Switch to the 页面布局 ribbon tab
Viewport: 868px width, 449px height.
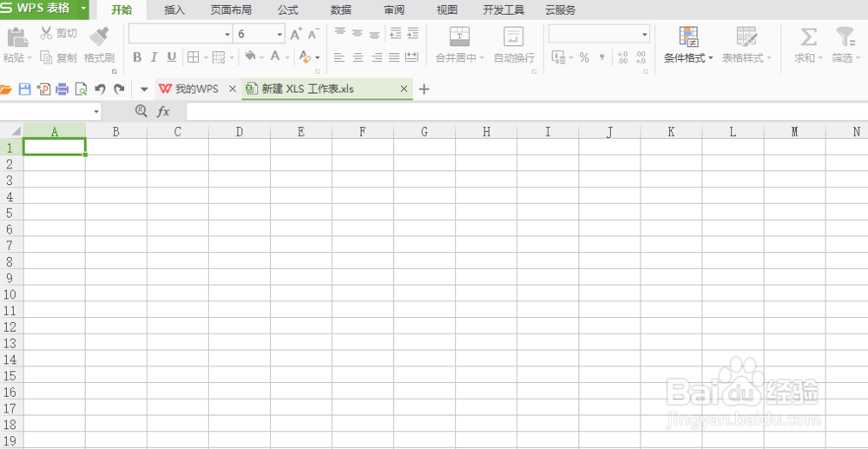[231, 10]
